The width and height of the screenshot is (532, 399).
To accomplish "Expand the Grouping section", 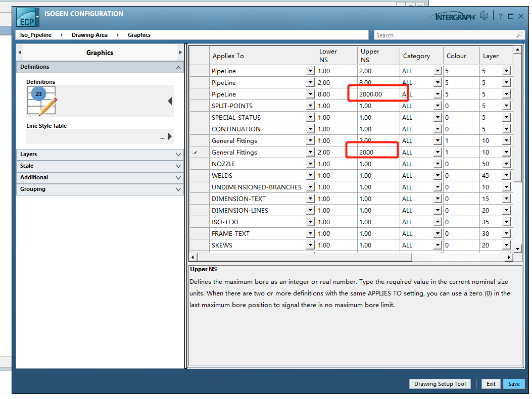I will tap(178, 189).
